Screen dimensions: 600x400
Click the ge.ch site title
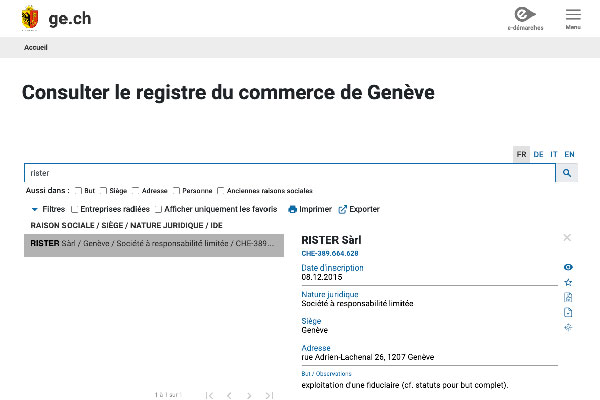coord(70,18)
